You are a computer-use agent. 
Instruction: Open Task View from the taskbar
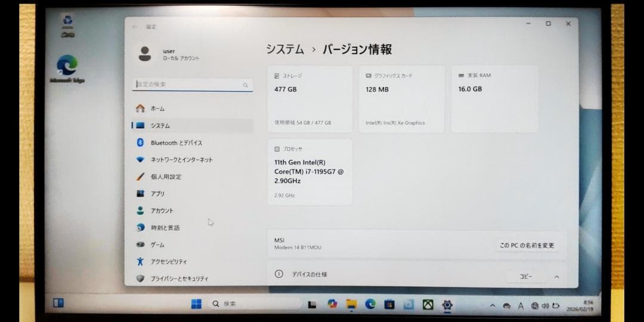[312, 304]
